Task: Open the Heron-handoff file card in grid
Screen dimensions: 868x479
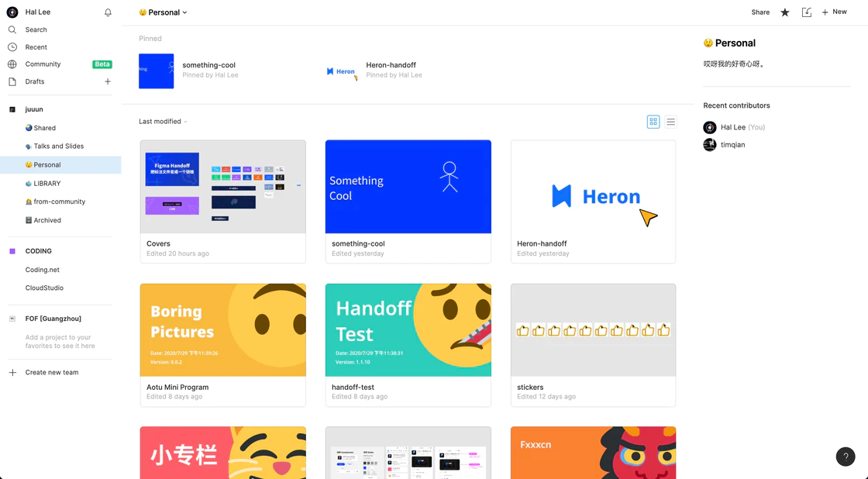Action: (x=593, y=202)
